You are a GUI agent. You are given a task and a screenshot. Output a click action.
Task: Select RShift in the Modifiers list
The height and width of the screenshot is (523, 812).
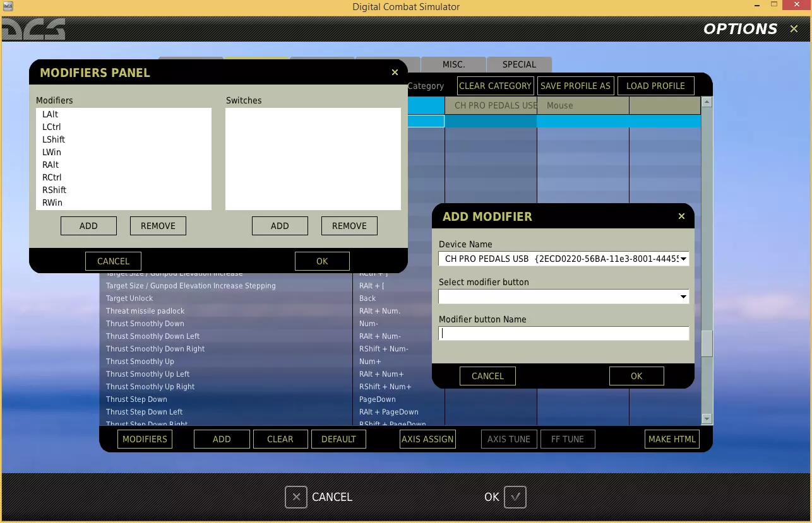click(124, 190)
